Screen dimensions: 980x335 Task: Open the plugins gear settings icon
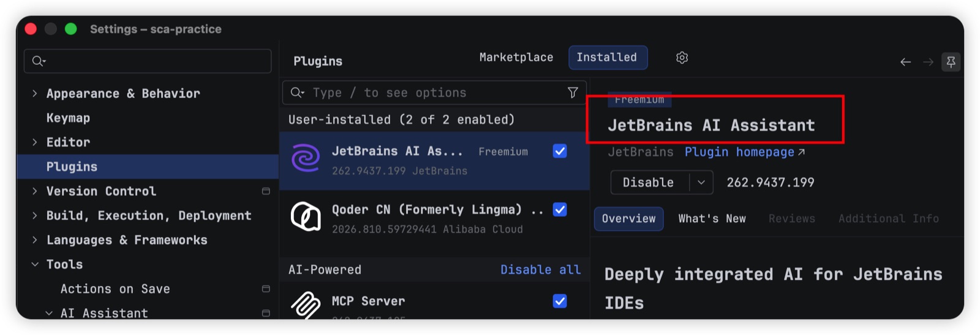682,58
